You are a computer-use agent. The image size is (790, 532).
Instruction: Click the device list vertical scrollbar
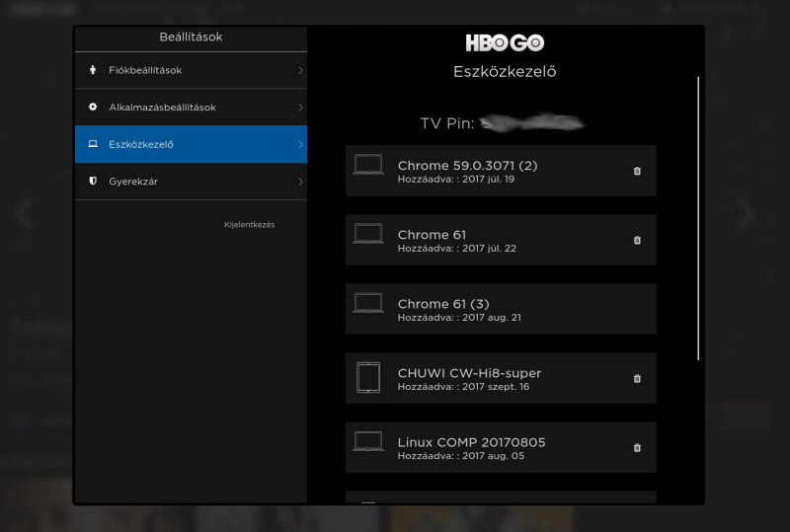(x=698, y=218)
